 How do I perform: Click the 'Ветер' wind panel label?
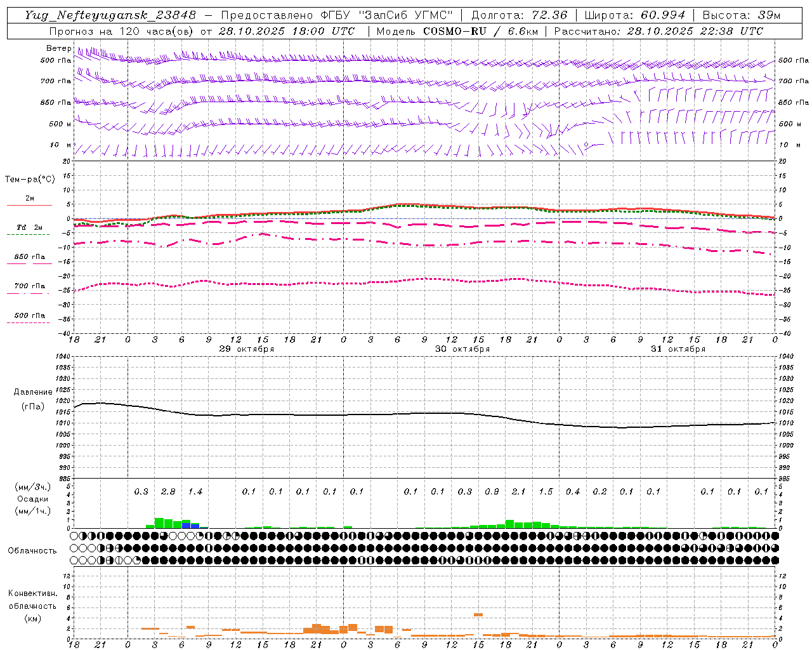pyautogui.click(x=58, y=48)
